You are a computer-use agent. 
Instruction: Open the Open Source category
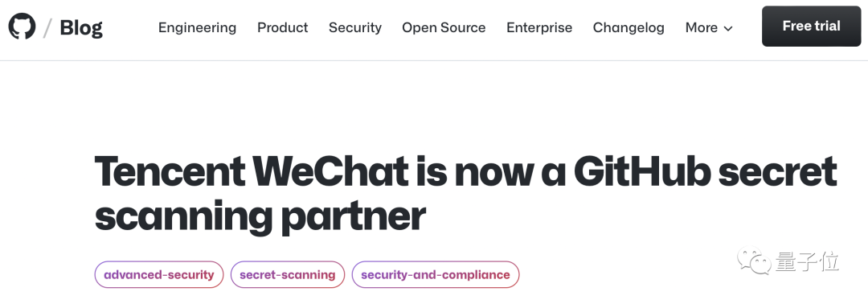444,27
